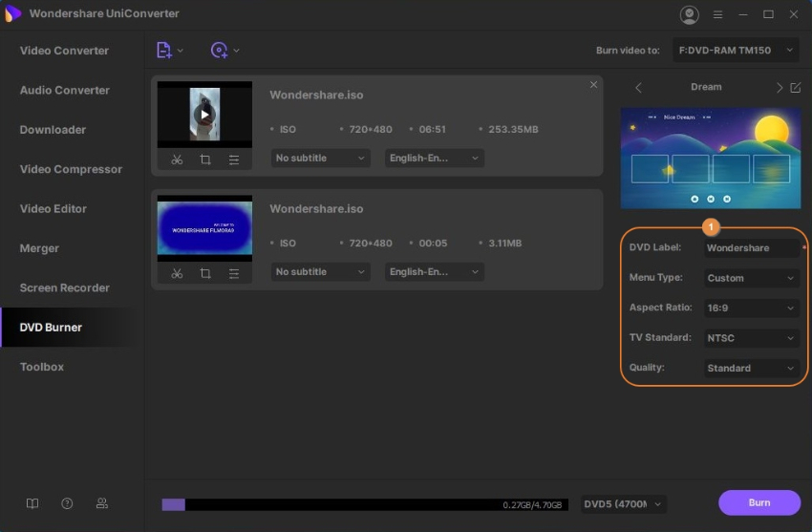Viewport: 812px width, 532px height.
Task: Go to the next DVD template
Action: click(779, 87)
